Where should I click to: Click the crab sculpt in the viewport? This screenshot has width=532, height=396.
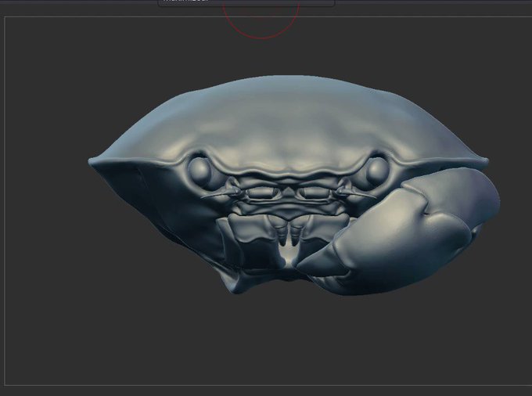(294, 185)
